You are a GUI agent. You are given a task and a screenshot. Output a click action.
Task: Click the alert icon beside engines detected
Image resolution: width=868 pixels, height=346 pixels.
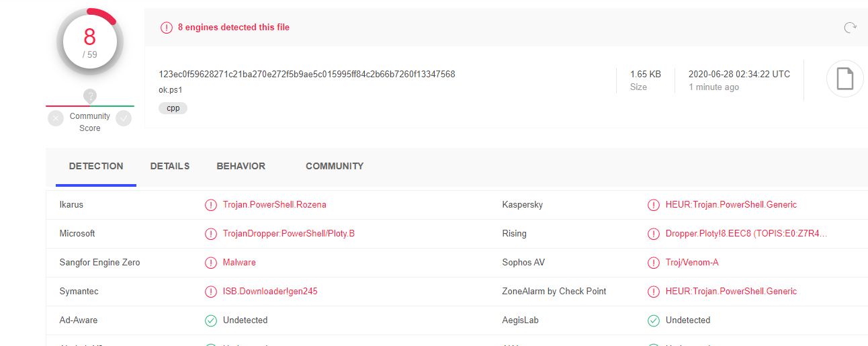[166, 28]
